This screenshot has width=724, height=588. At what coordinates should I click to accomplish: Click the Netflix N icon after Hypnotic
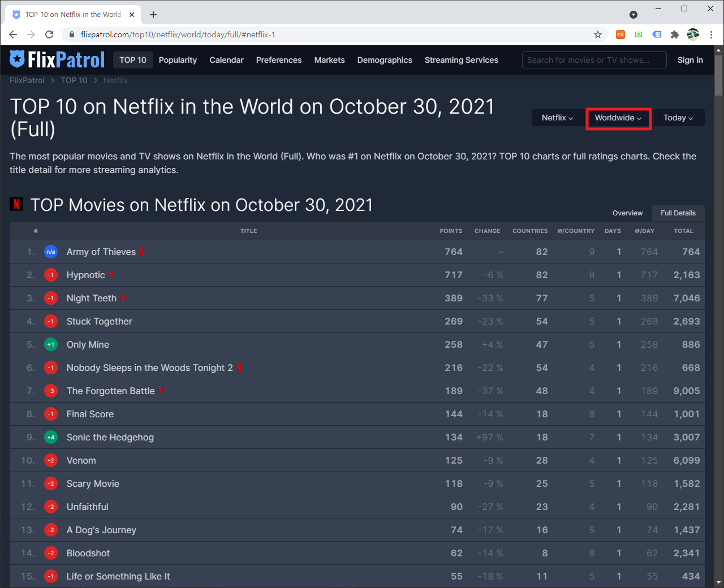tap(111, 275)
